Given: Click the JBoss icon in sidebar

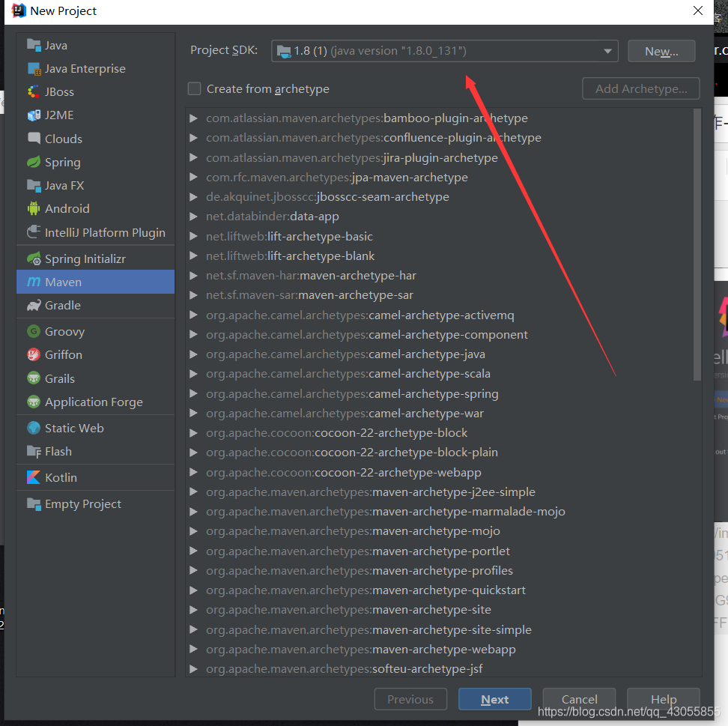Looking at the screenshot, I should [x=34, y=92].
